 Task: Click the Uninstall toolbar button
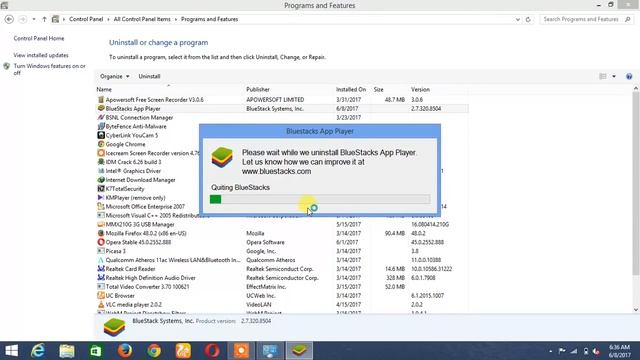coord(149,76)
